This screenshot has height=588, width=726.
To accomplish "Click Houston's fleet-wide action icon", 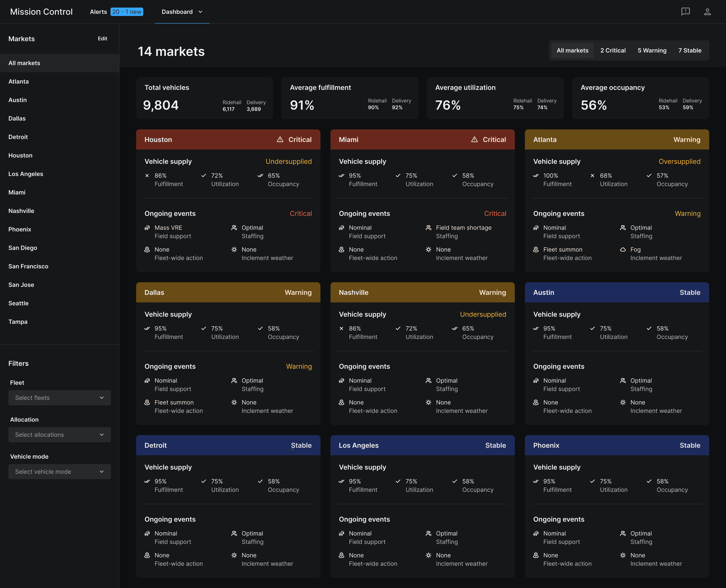I will [147, 249].
